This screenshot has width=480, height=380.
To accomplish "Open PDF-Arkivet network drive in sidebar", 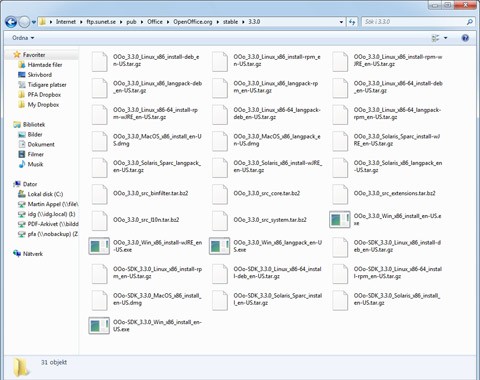I will point(53,224).
